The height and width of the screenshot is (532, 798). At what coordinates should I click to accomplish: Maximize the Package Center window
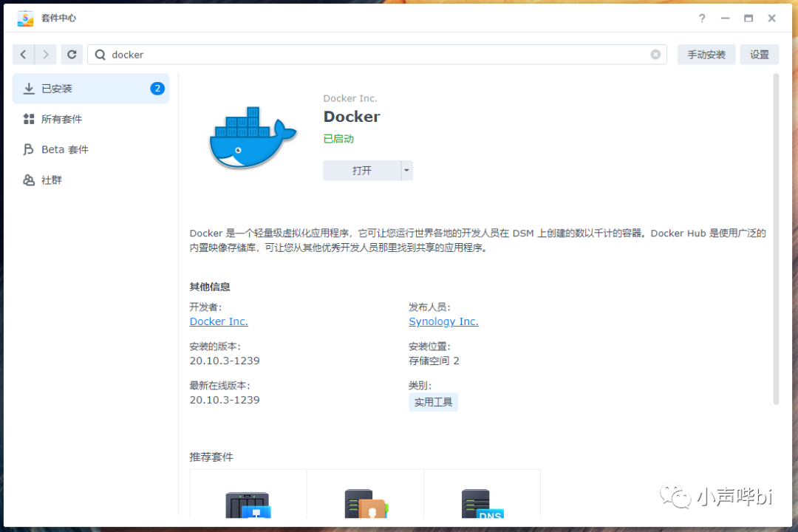[x=748, y=18]
